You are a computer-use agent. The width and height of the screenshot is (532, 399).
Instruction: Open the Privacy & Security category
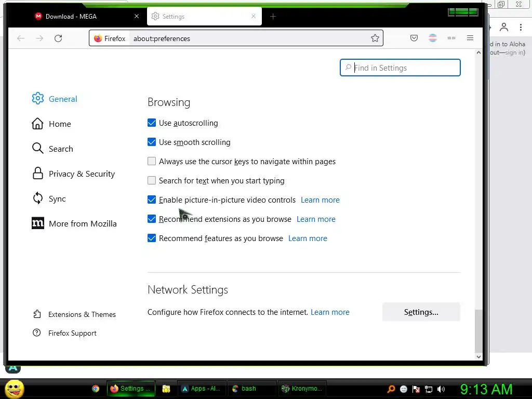click(x=73, y=174)
